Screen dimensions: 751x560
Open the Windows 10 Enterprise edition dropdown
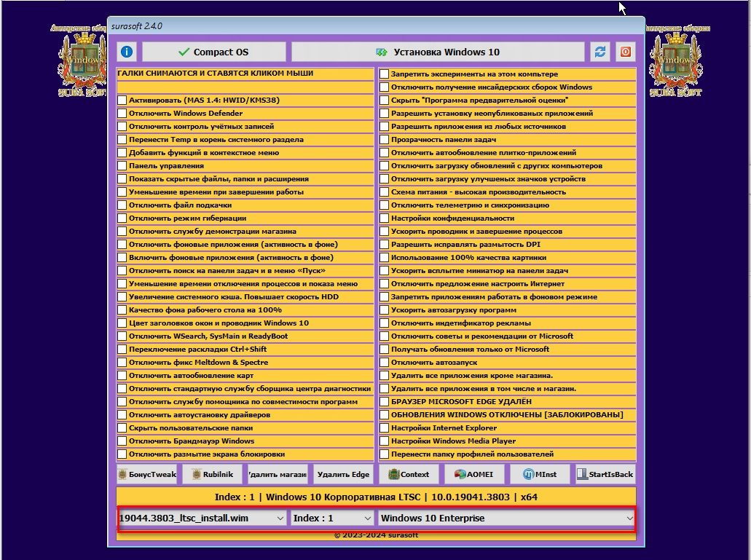[x=506, y=518]
